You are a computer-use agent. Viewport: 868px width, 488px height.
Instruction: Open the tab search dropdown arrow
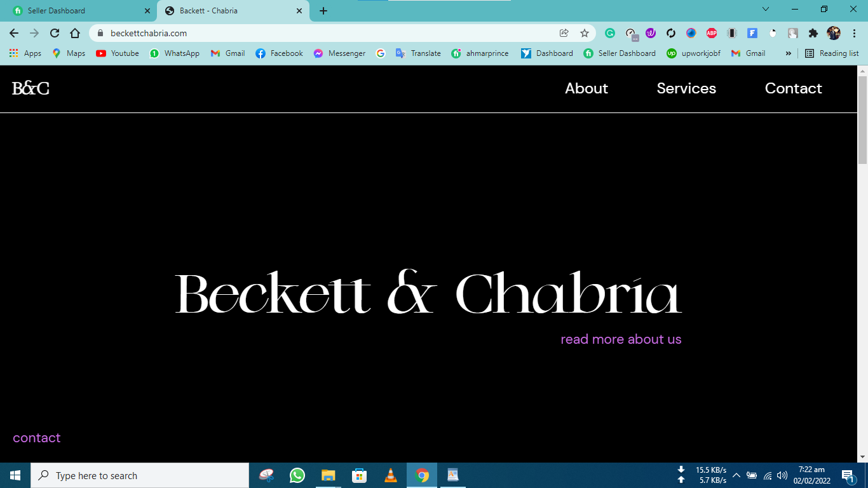(766, 10)
